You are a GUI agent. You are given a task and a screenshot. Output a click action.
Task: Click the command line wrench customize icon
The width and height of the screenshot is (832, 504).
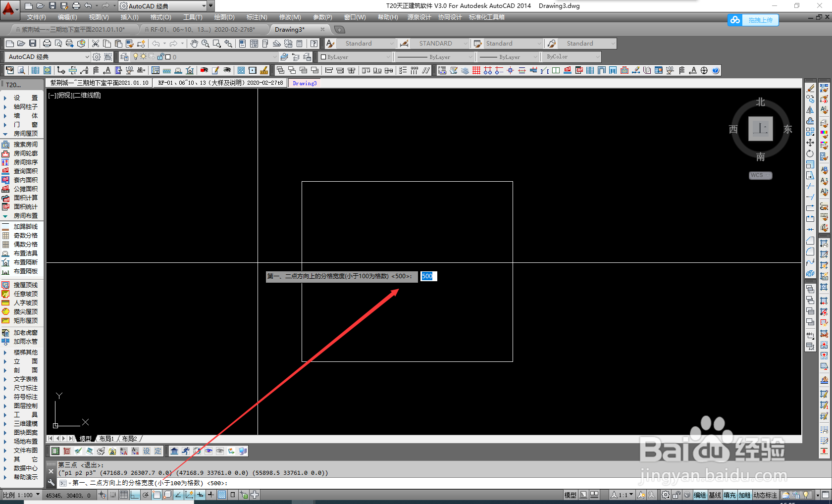(x=51, y=483)
